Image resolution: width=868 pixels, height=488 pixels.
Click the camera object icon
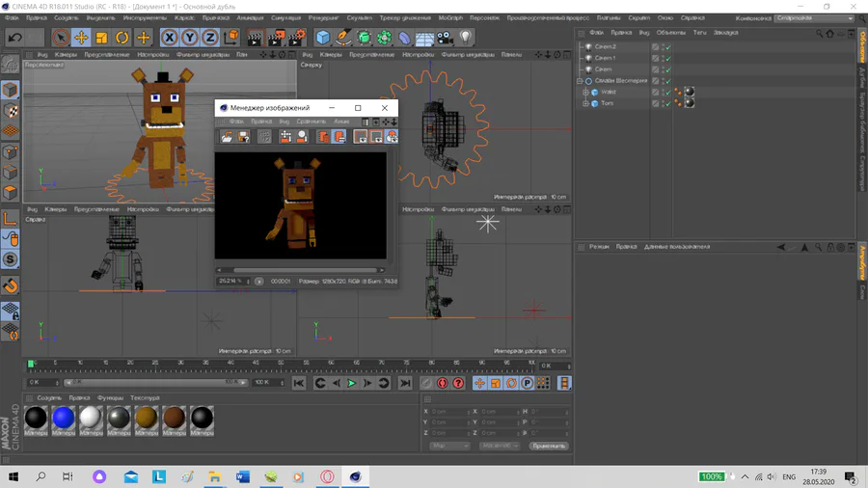[x=445, y=38]
